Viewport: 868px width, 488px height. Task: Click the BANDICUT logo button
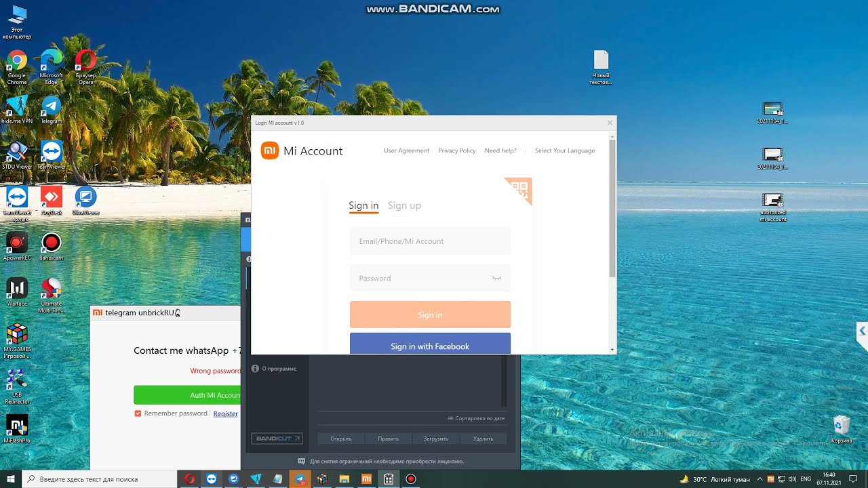point(277,439)
